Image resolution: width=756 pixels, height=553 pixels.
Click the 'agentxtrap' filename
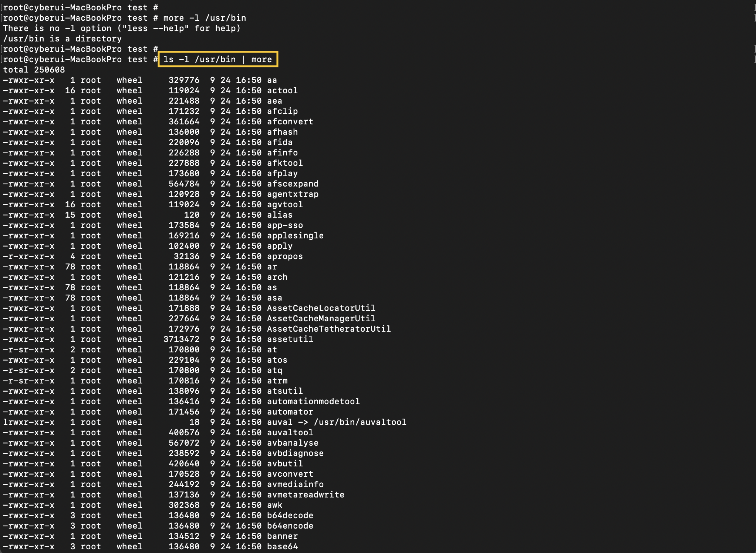pyautogui.click(x=293, y=194)
